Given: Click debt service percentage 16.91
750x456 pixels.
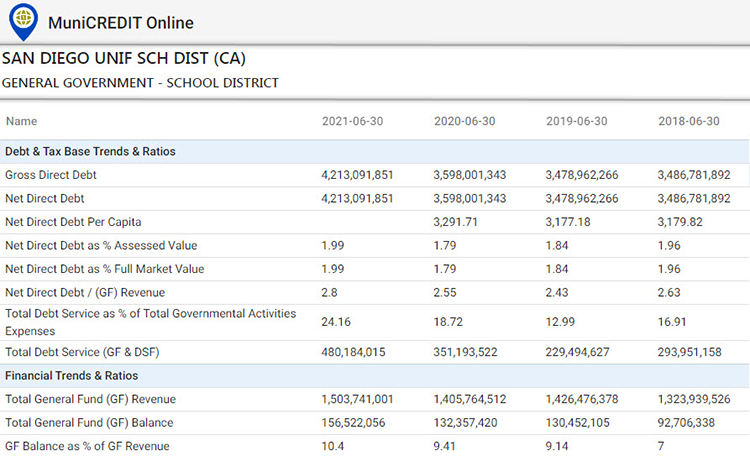Looking at the screenshot, I should pyautogui.click(x=672, y=322).
